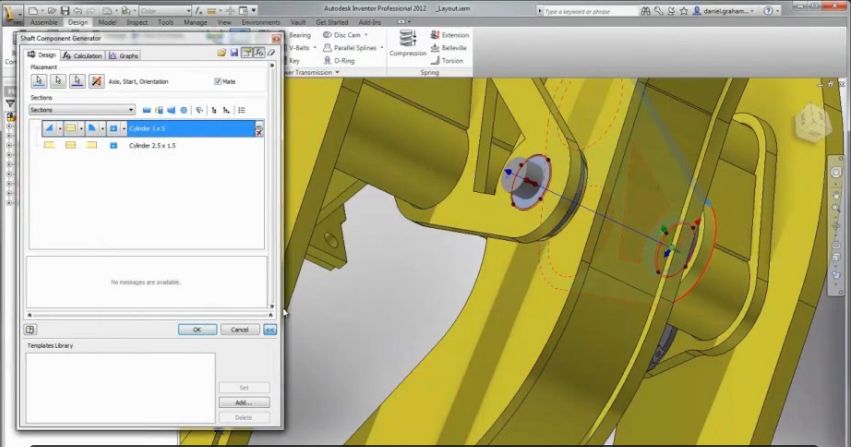Open second-edge feature dropdown of Cylinder 1 x 5
851x447 pixels.
(x=103, y=129)
